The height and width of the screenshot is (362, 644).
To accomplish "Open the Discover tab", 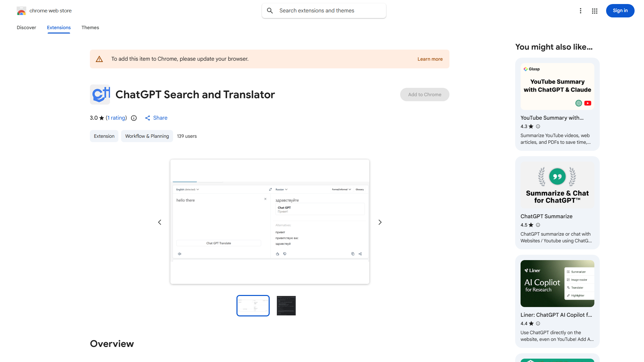I will 26,27.
